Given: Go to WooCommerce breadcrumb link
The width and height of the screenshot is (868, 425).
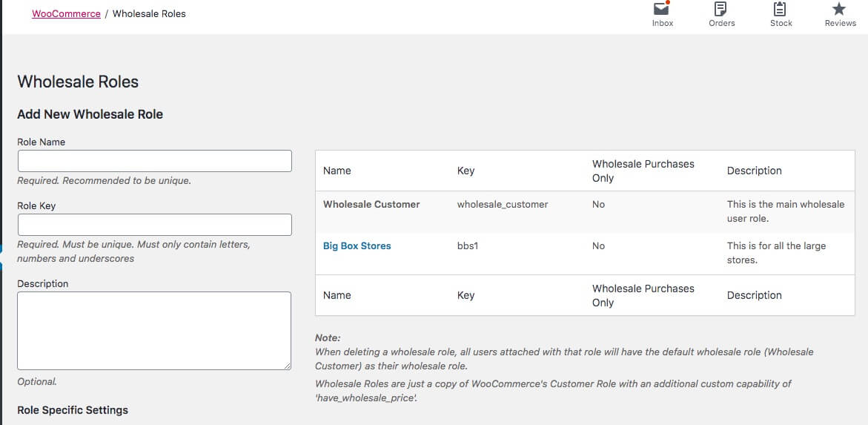Looking at the screenshot, I should tap(66, 13).
